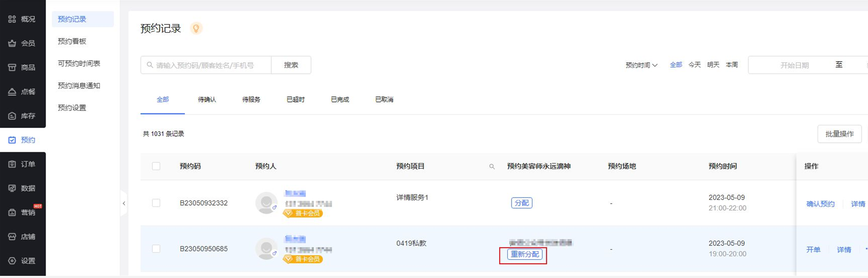The height and width of the screenshot is (278, 868).
Task: Click 普卡会员 badge in row B23050950685
Action: 303,259
